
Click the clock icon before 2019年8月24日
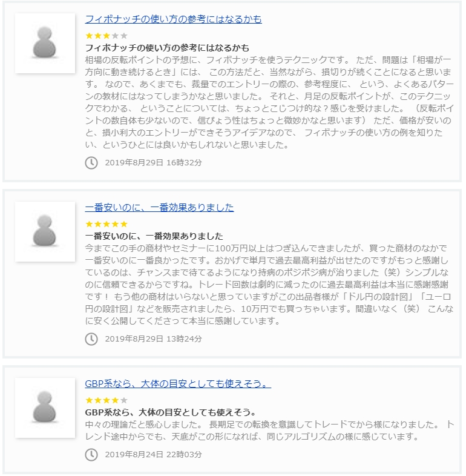[91, 454]
